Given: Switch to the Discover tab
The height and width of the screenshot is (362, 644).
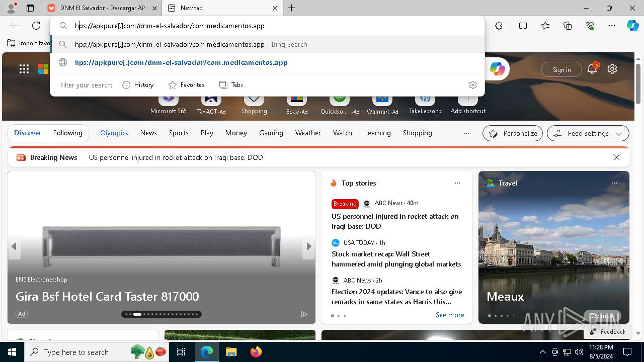Looking at the screenshot, I should coord(28,133).
